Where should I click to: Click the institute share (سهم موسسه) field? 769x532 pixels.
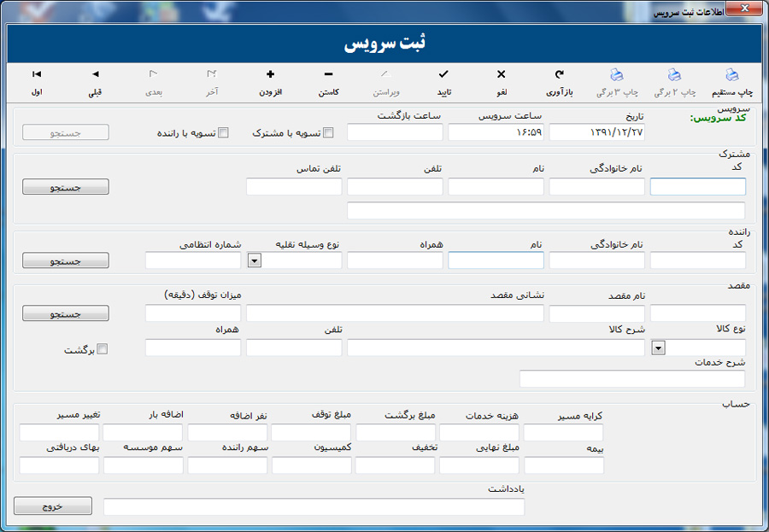[144, 465]
